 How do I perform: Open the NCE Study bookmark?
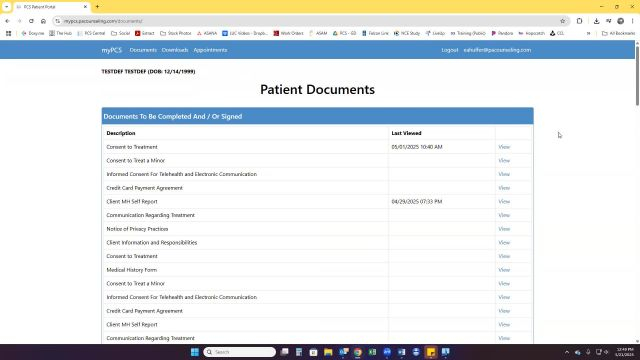[407, 33]
